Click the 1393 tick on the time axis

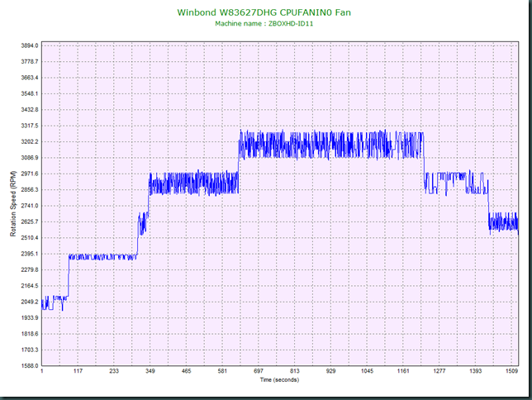pos(475,371)
